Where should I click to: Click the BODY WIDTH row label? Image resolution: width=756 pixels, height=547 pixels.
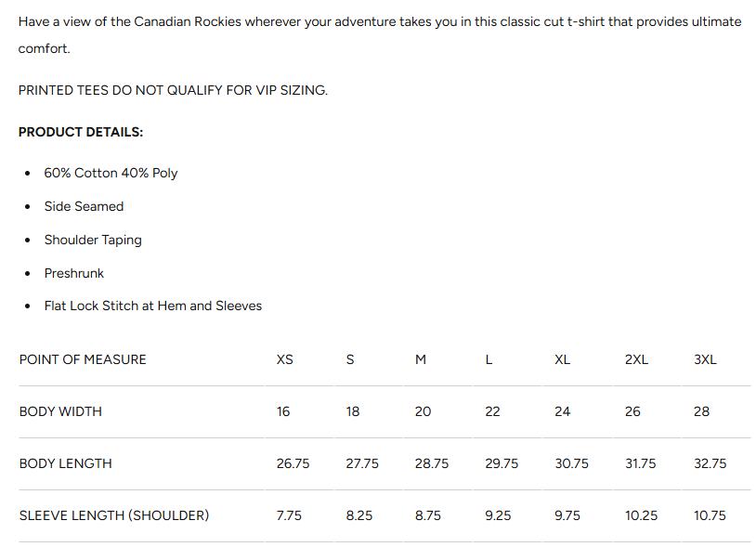coord(60,411)
